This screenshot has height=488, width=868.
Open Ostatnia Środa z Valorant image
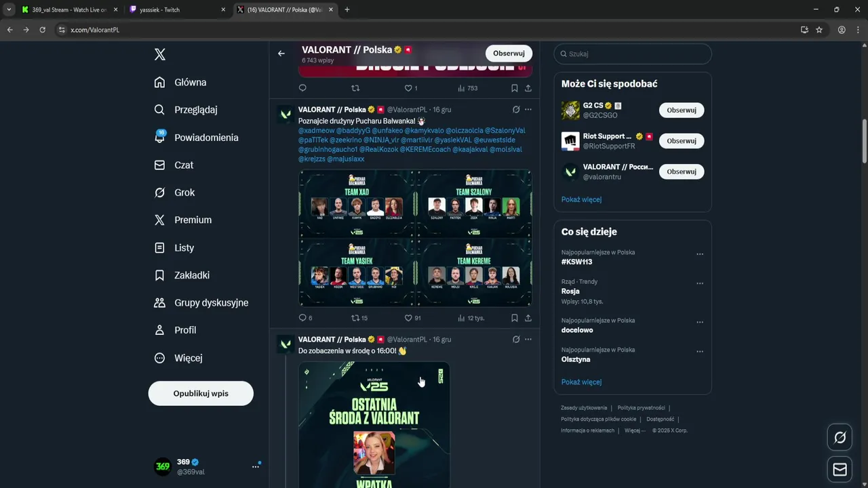pyautogui.click(x=374, y=425)
